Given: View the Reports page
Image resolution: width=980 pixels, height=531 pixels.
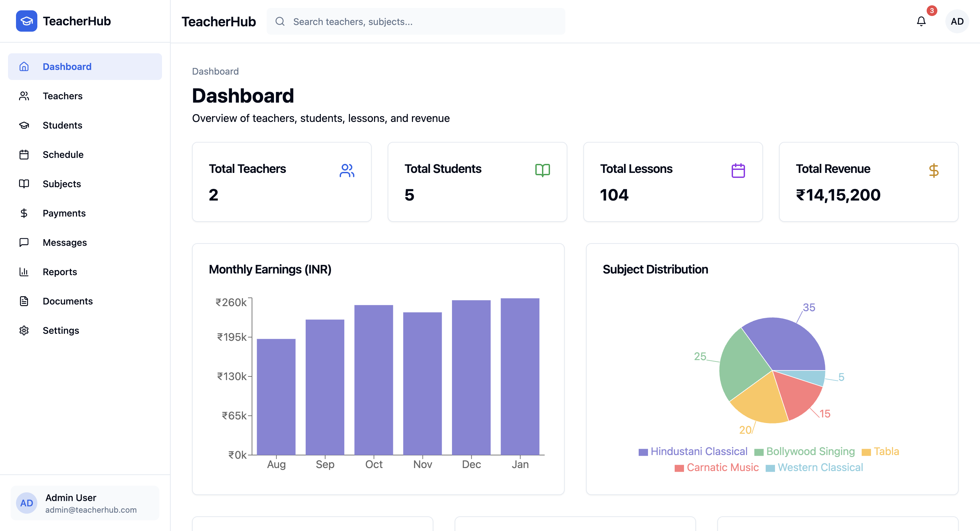Looking at the screenshot, I should coord(85,271).
